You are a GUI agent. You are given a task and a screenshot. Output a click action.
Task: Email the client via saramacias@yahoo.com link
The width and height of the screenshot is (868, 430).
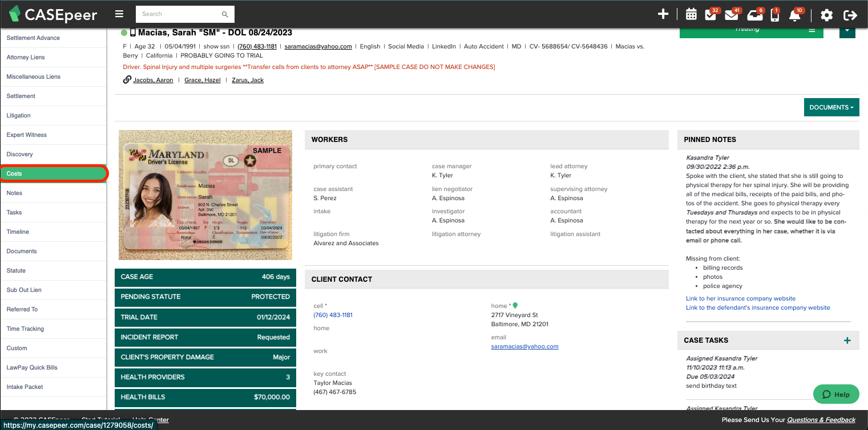click(x=524, y=346)
